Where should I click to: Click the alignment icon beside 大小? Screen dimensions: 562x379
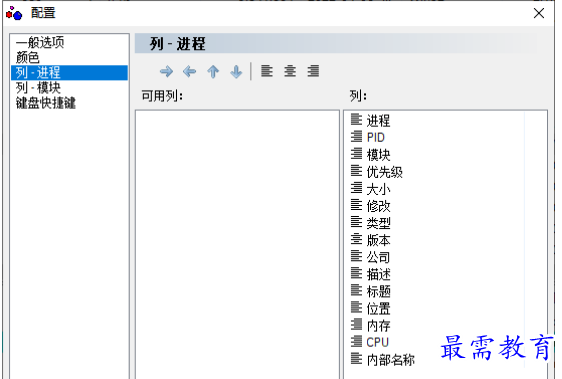356,188
